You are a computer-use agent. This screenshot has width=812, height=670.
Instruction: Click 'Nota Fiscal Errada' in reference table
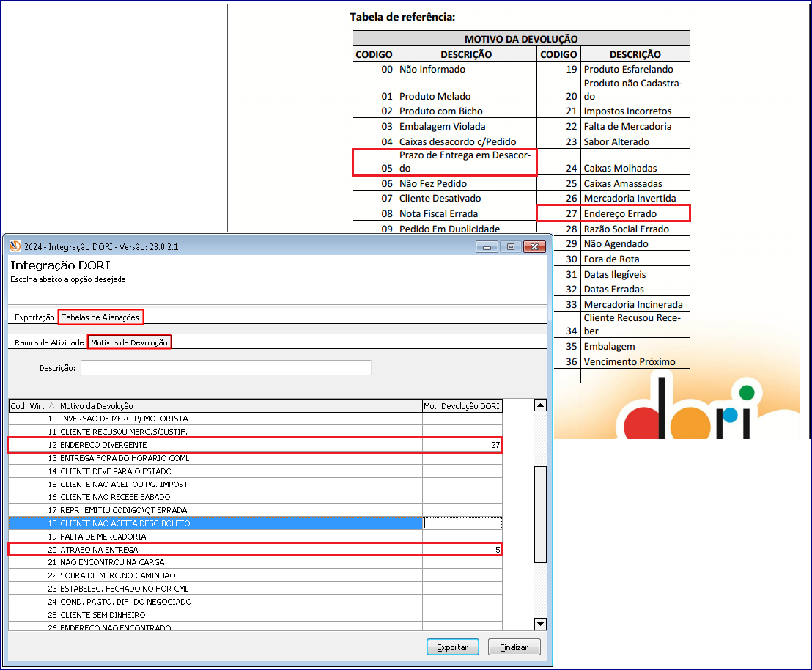(x=438, y=213)
